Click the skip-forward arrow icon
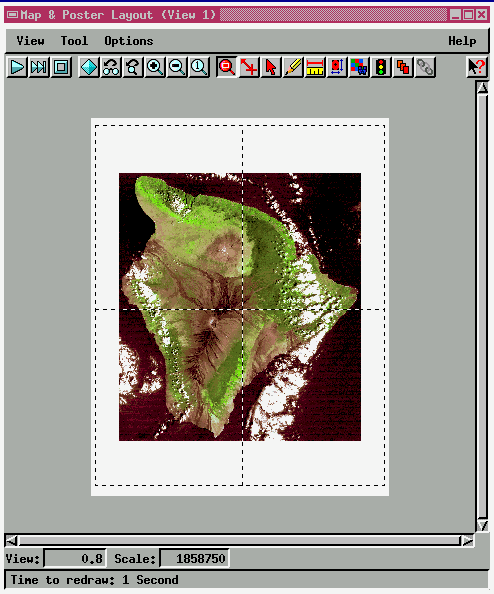The image size is (494, 594). click(x=39, y=67)
